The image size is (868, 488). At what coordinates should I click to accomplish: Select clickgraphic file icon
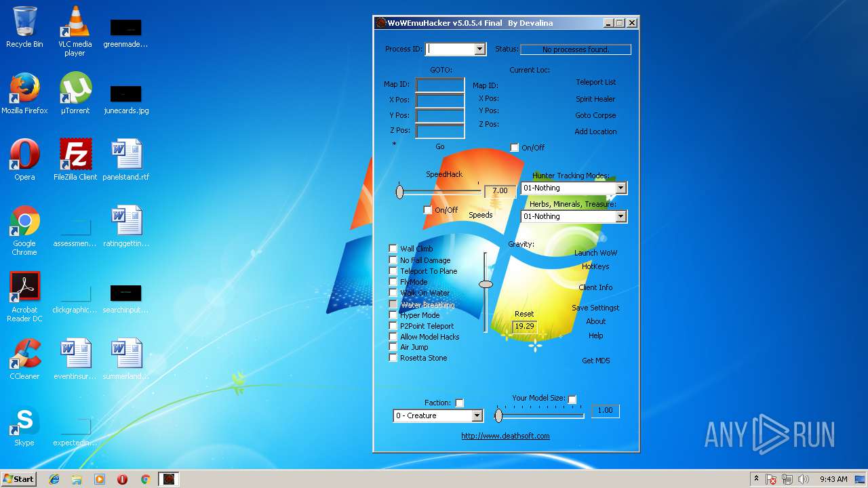pyautogui.click(x=75, y=299)
